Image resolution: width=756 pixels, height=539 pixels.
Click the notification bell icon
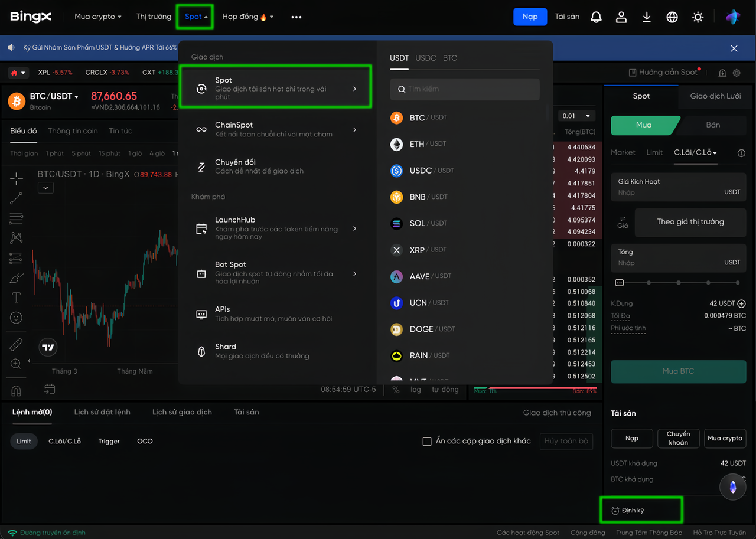(596, 17)
